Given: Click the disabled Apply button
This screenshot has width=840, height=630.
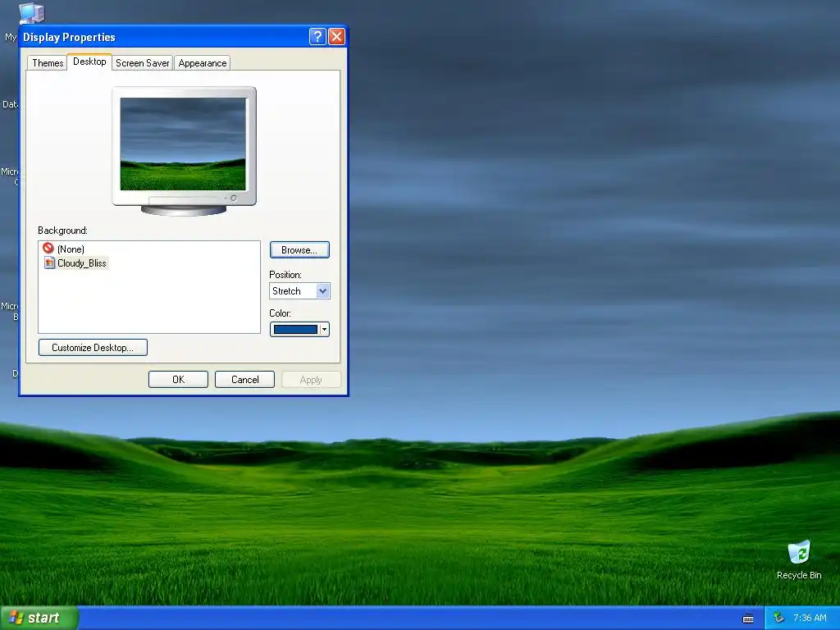Looking at the screenshot, I should tap(311, 379).
